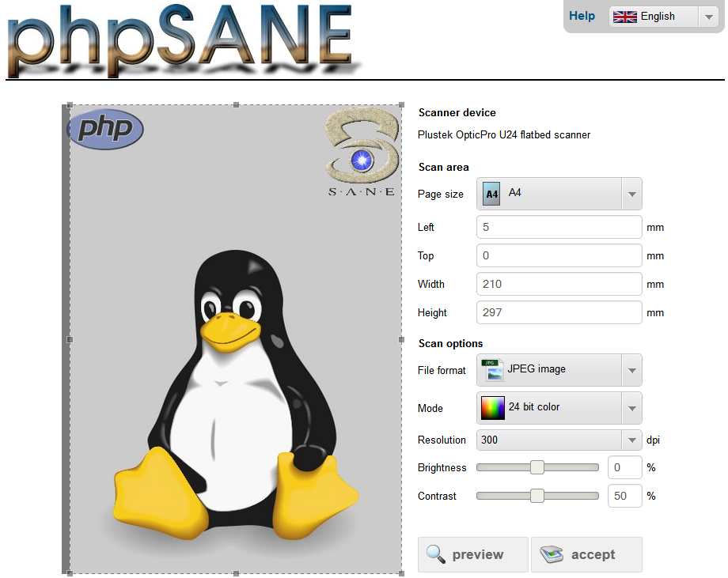728x578 pixels.
Task: Open the File format dropdown
Action: pos(631,369)
